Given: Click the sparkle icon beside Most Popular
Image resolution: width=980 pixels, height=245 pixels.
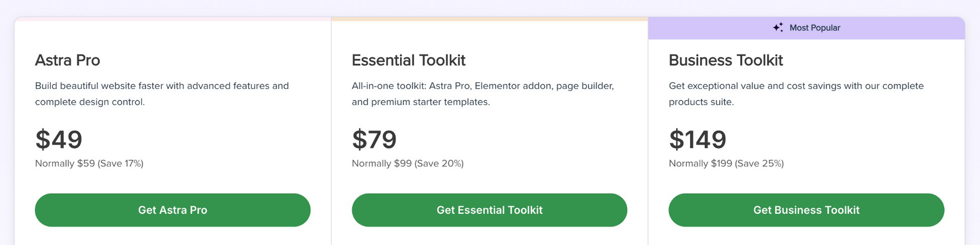Looking at the screenshot, I should tap(778, 27).
